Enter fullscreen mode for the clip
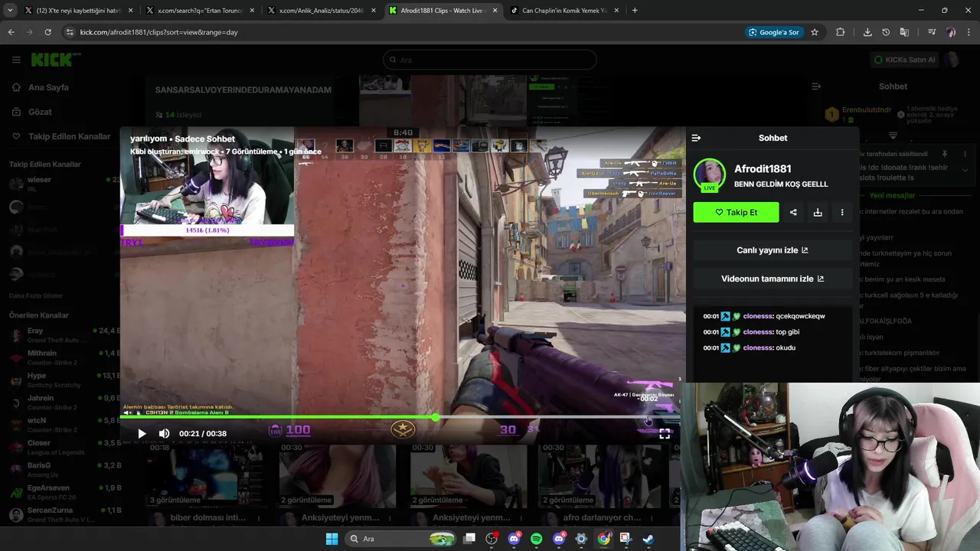The width and height of the screenshot is (980, 551). [x=665, y=433]
